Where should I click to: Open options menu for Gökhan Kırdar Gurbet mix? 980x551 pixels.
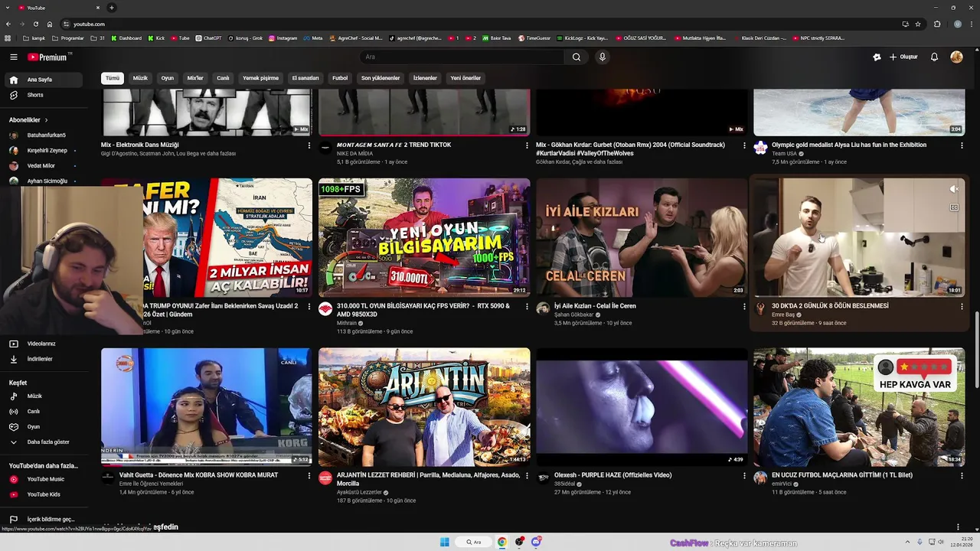(x=744, y=145)
